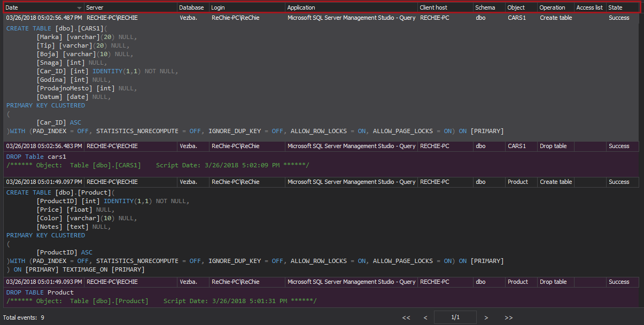This screenshot has width=644, height=325.
Task: Click the [ProdajnoMesto] [int] NULL line
Action: 87,88
